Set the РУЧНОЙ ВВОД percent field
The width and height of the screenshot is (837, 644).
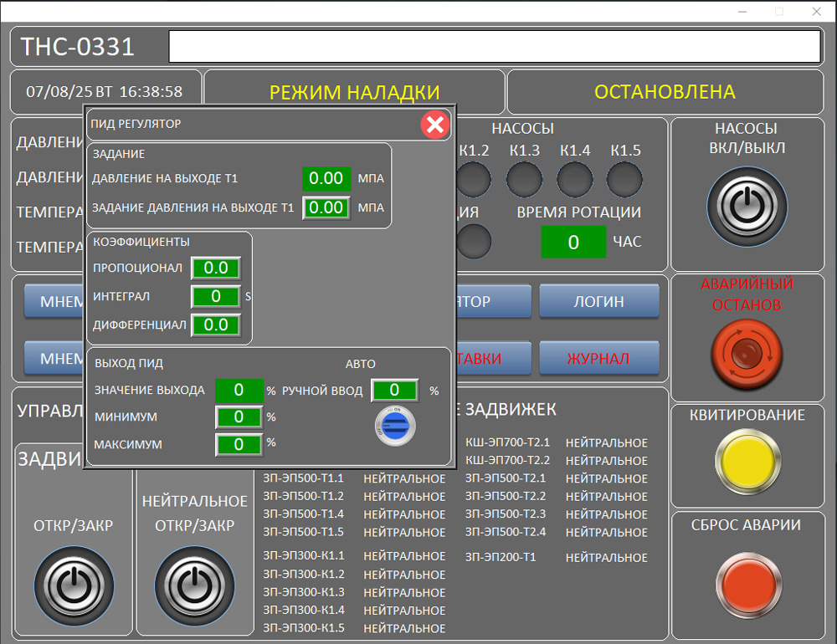pyautogui.click(x=395, y=390)
